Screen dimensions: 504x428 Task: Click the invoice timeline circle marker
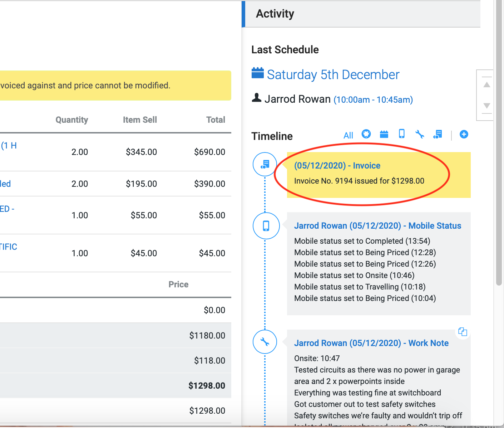(x=265, y=164)
